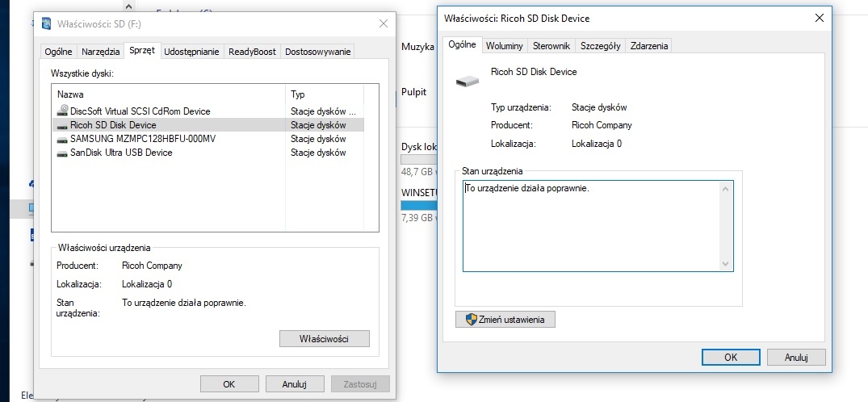Screen dimensions: 868x402
Task: Switch to the ReadyBoost tab
Action: [252, 52]
